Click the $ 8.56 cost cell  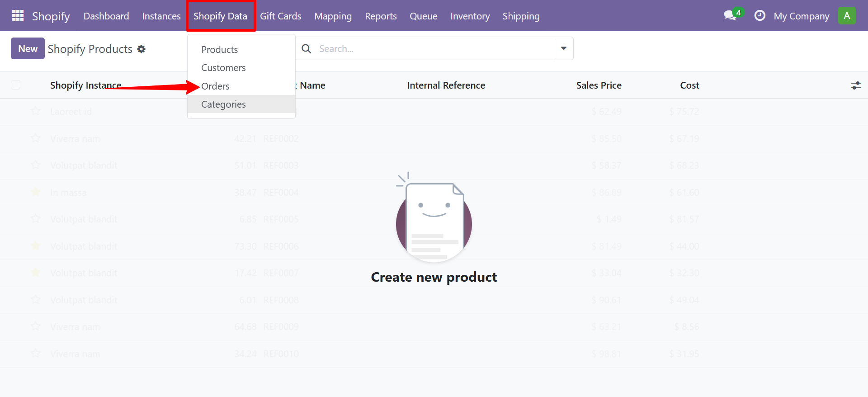pos(687,326)
